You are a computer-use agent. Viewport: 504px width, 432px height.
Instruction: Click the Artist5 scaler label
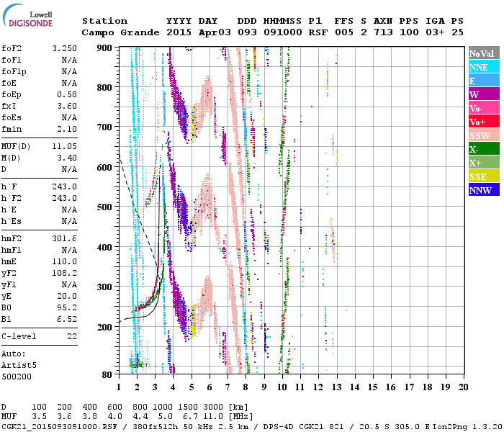click(19, 366)
